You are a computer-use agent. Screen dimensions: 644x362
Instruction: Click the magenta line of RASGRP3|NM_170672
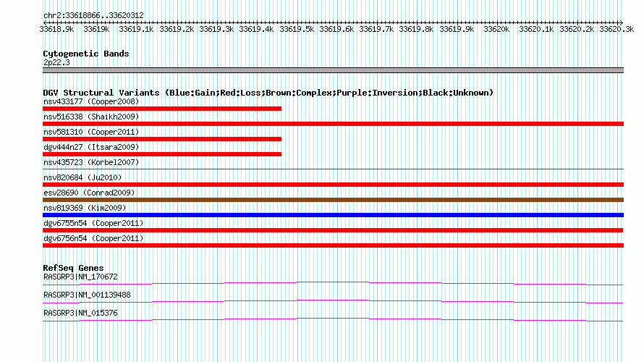pyautogui.click(x=333, y=282)
